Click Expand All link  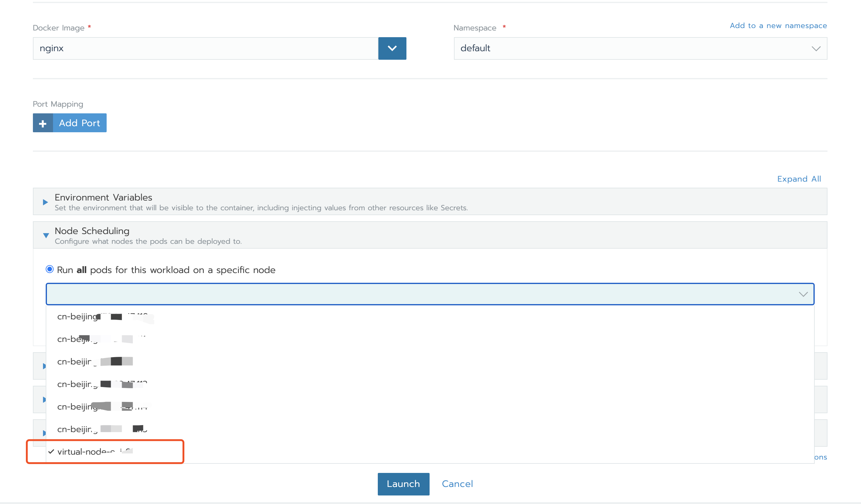799,179
